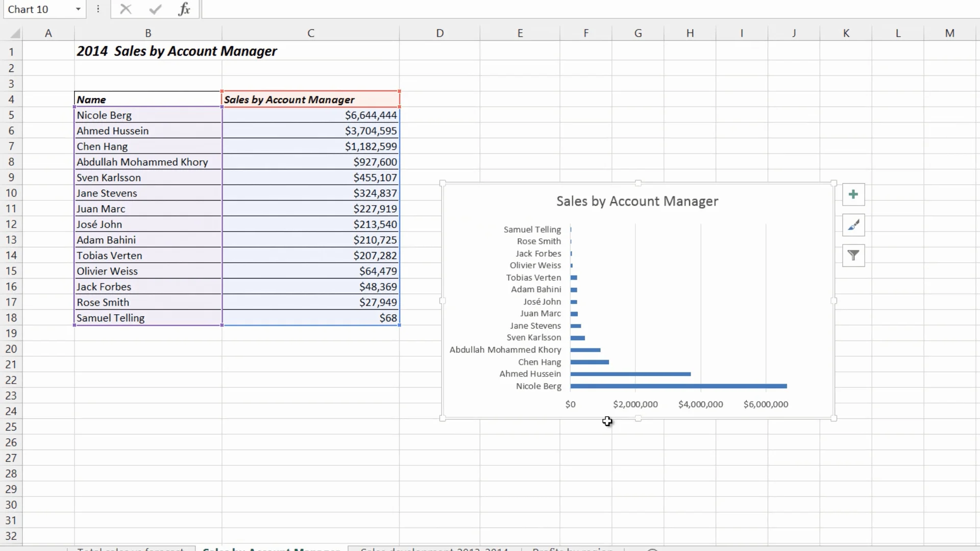
Task: Select the Samuel Telling name cell
Action: [148, 318]
